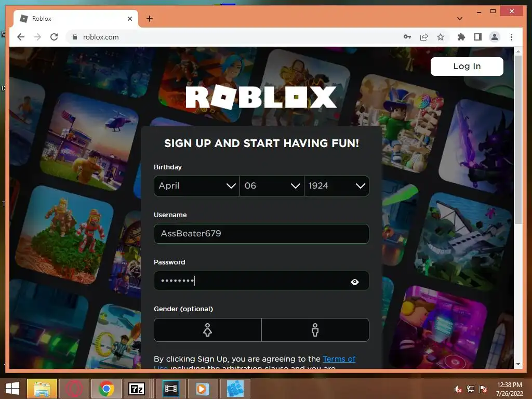Click the taskbar clock showing 12:38 PM
Viewport: 532px width, 399px height.
click(x=509, y=389)
